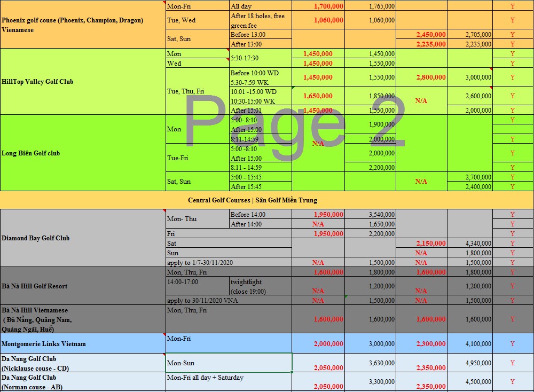Click the Y cell in Montgomerie Links row

click(x=513, y=343)
